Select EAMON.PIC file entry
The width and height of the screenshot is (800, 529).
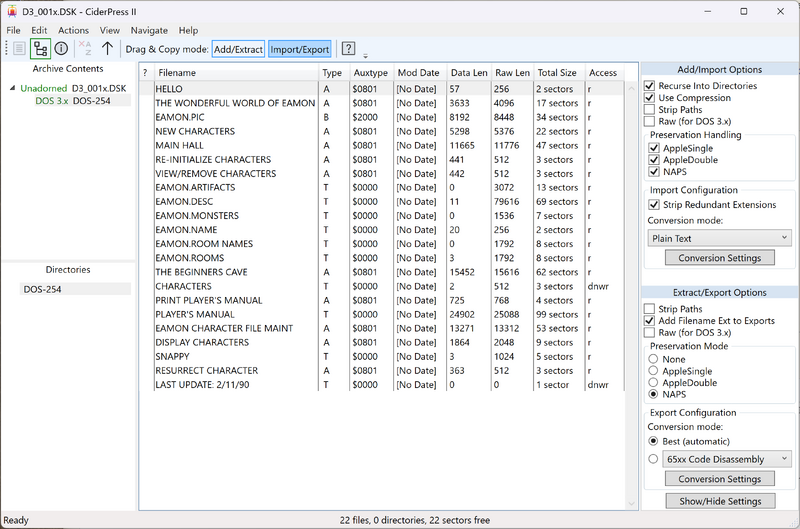[381, 117]
